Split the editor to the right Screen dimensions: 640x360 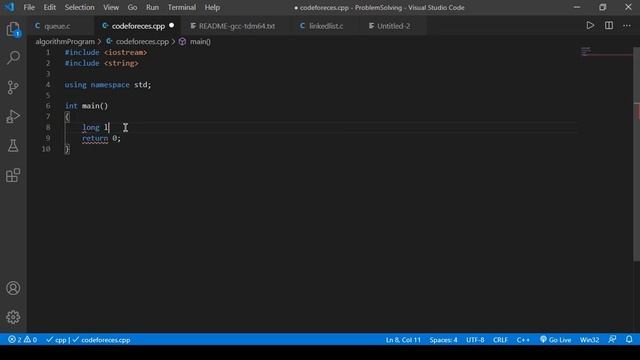tap(609, 26)
